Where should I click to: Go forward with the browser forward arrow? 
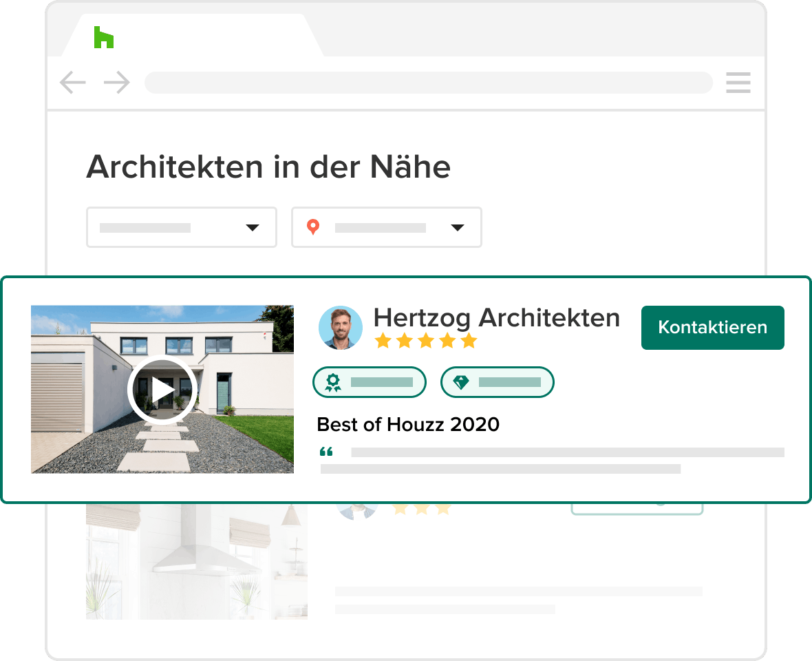(x=117, y=83)
